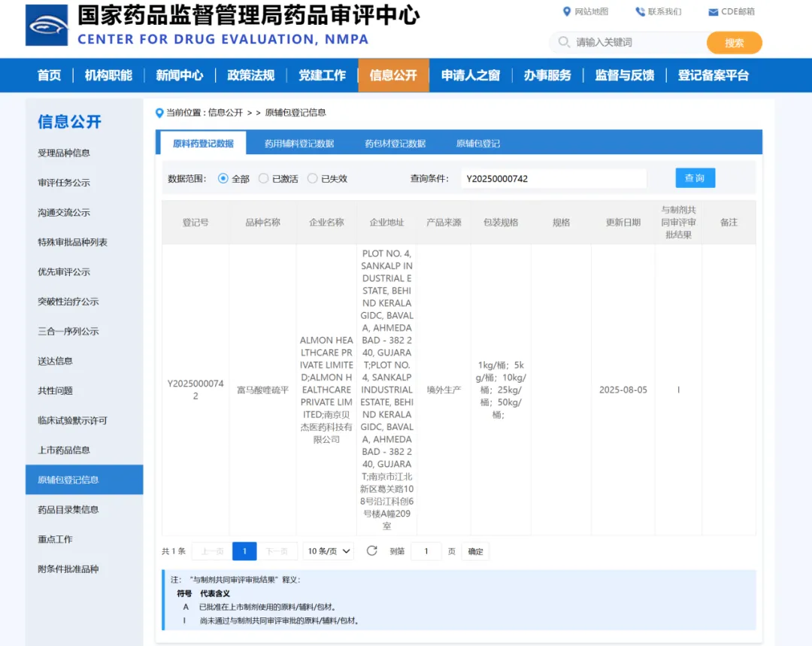The width and height of the screenshot is (812, 646).
Task: Open the 申请人之窗 navigation item
Action: pos(471,75)
